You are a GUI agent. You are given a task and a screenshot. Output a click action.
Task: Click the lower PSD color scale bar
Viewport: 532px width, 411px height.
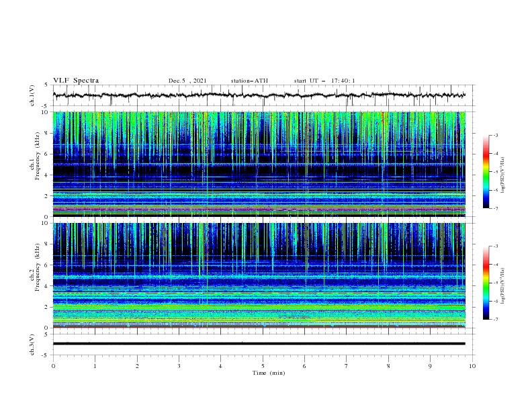tap(486, 283)
